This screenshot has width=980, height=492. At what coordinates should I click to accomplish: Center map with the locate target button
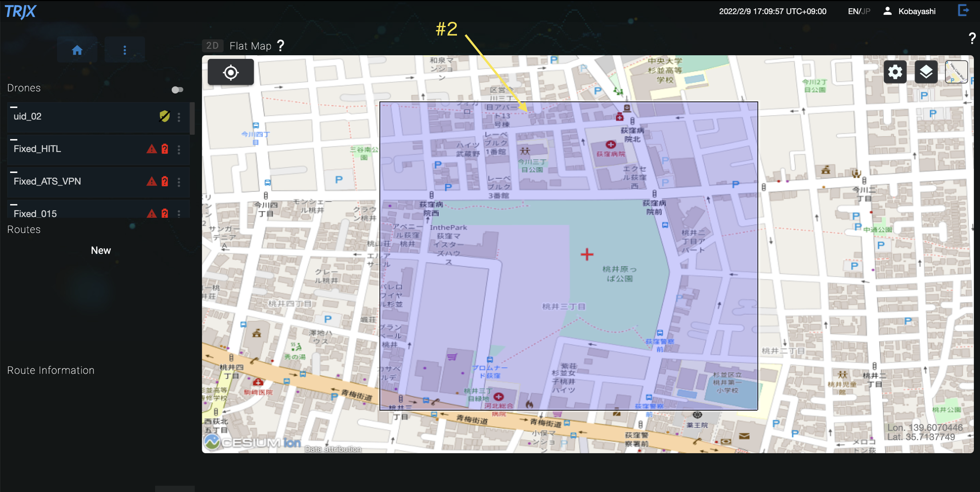(x=231, y=72)
